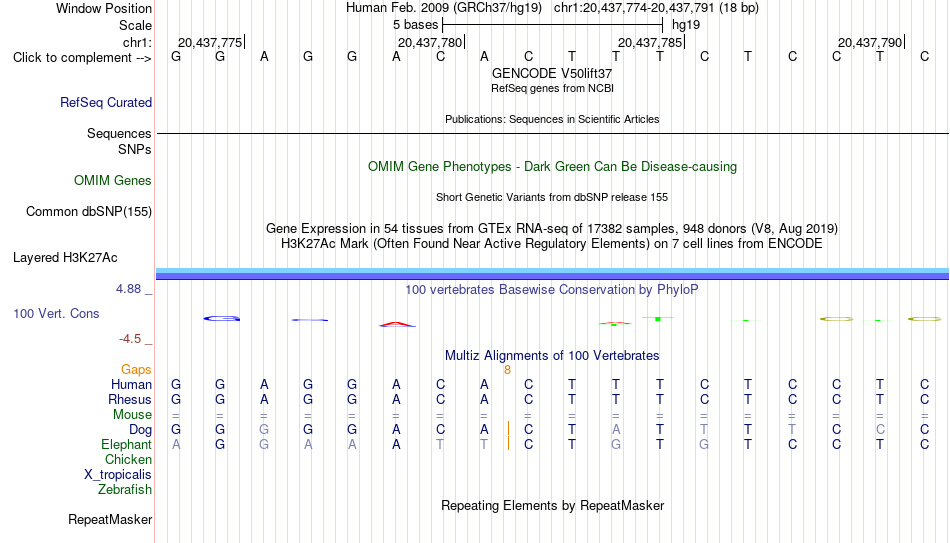
Task: Click the orange gap count 8
Action: pyautogui.click(x=508, y=370)
